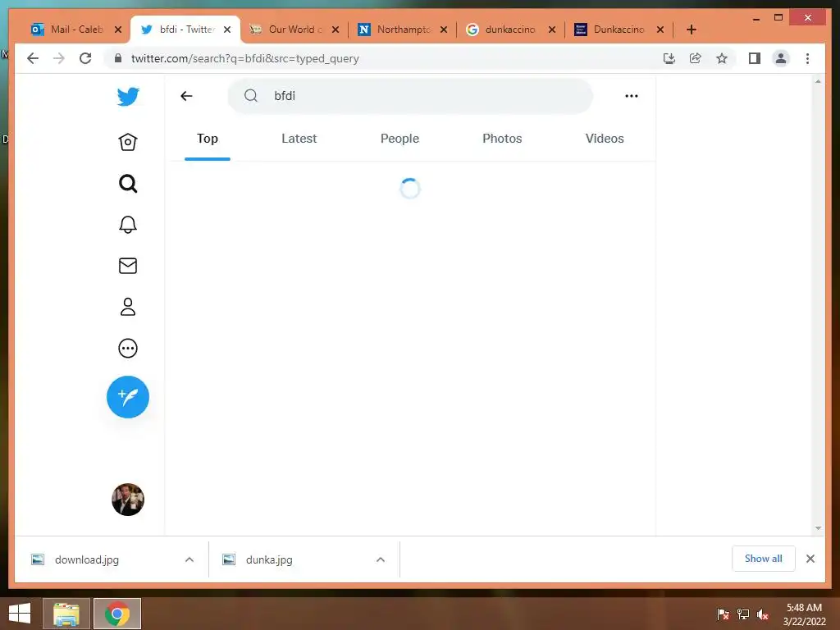Close the Mail - Caleb tab
Viewport: 840px width, 630px height.
click(x=118, y=30)
